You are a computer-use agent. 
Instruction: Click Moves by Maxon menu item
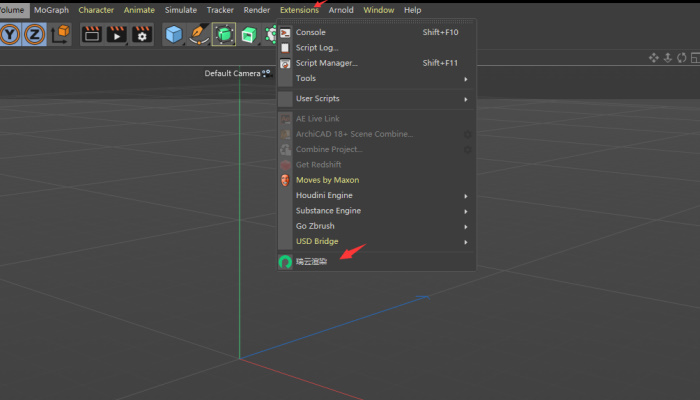327,180
